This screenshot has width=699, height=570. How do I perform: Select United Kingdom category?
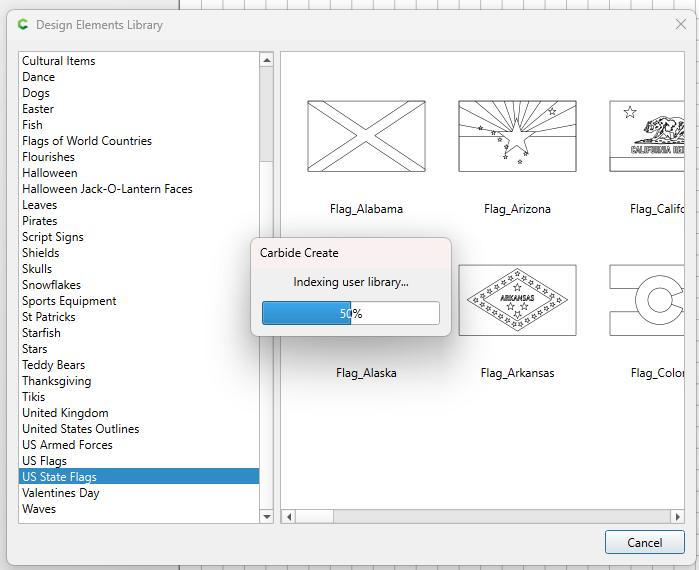(x=139, y=413)
